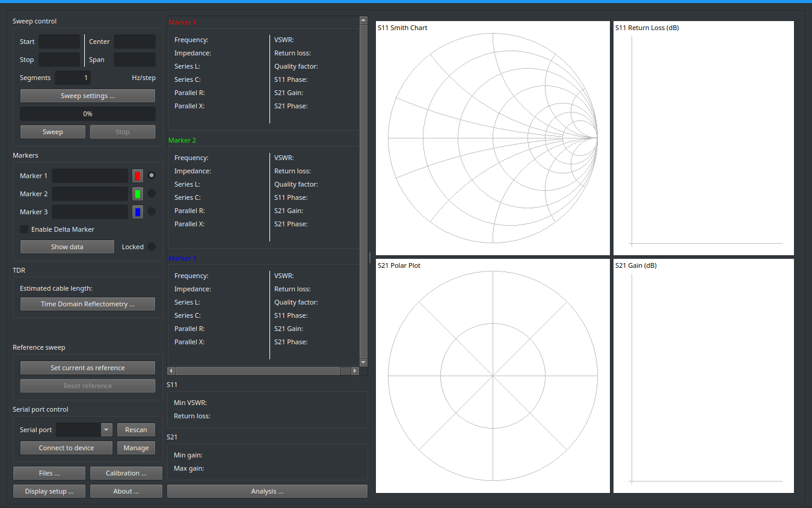Open the Analysis window
Image resolution: width=812 pixels, height=508 pixels.
(267, 491)
